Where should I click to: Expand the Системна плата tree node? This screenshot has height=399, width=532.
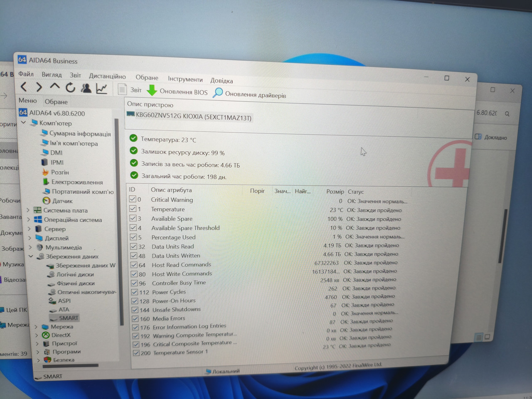coord(28,210)
